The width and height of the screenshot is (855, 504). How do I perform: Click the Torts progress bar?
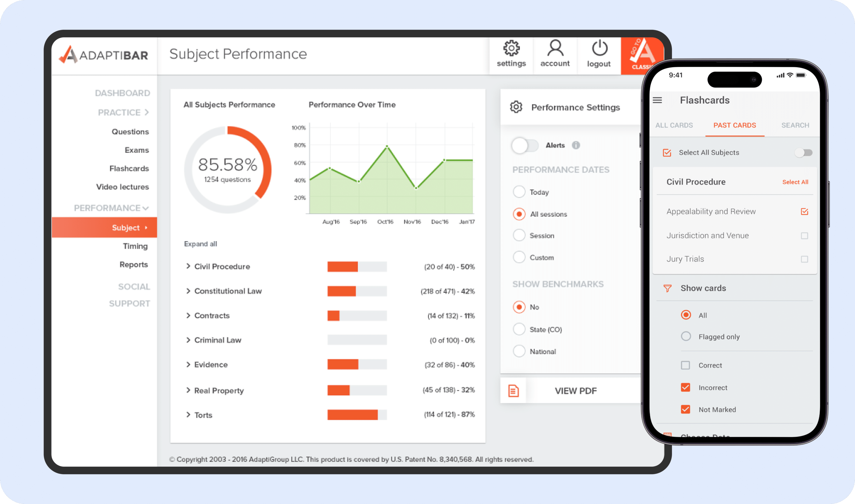pyautogui.click(x=357, y=415)
